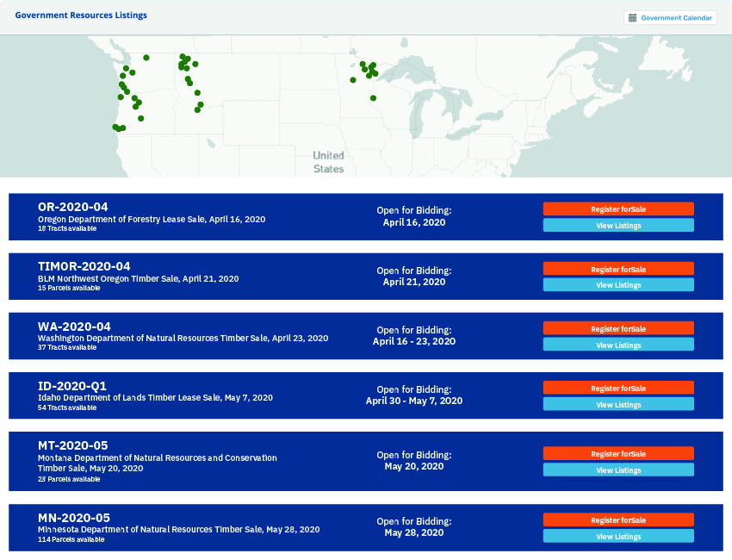Select the MN-2020-05 sale title
This screenshot has width=732, height=560.
pyautogui.click(x=74, y=518)
